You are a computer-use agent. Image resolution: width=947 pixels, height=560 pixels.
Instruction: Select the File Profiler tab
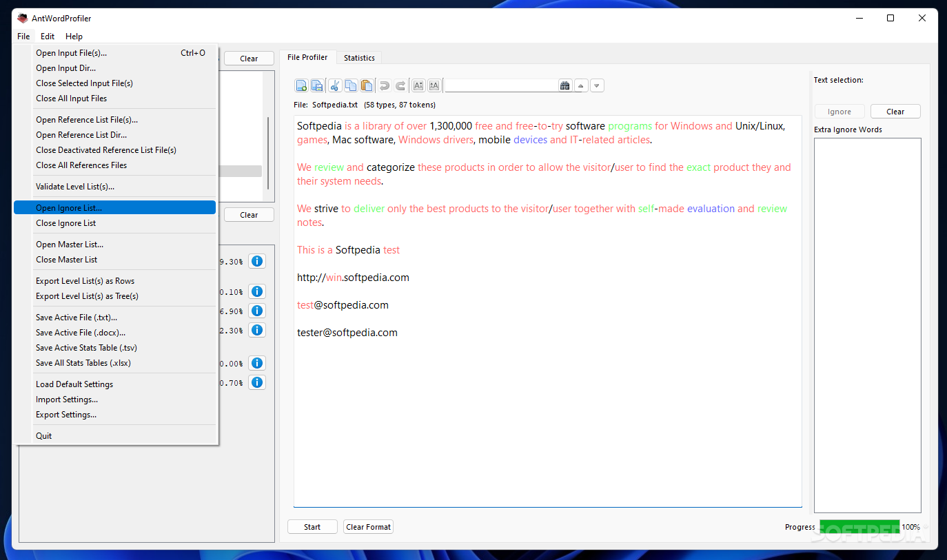[x=307, y=57]
